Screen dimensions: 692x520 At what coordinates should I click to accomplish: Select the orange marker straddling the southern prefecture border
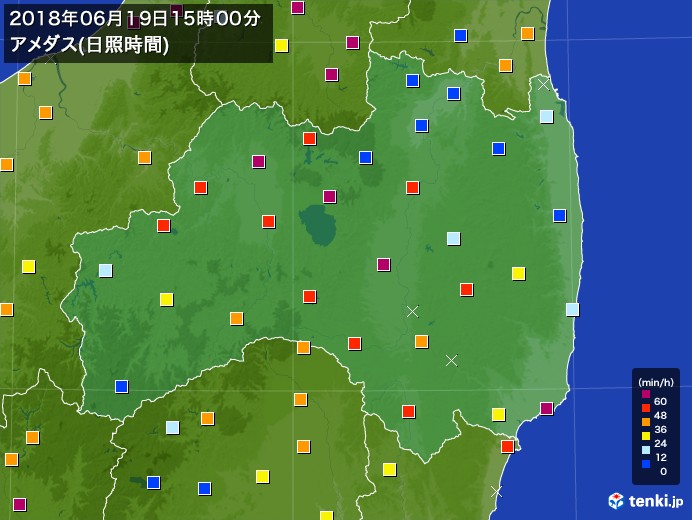point(304,347)
